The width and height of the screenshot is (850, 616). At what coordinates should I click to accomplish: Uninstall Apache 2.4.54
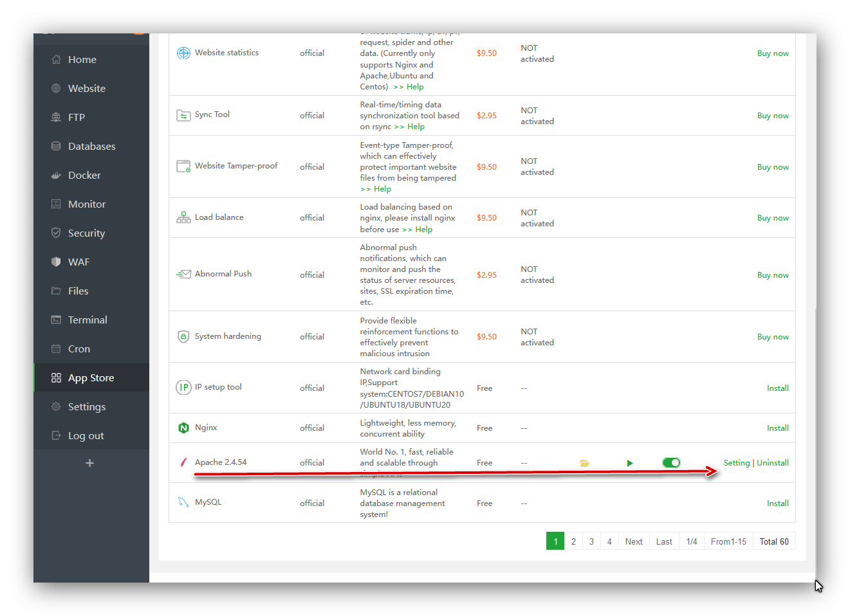point(773,463)
